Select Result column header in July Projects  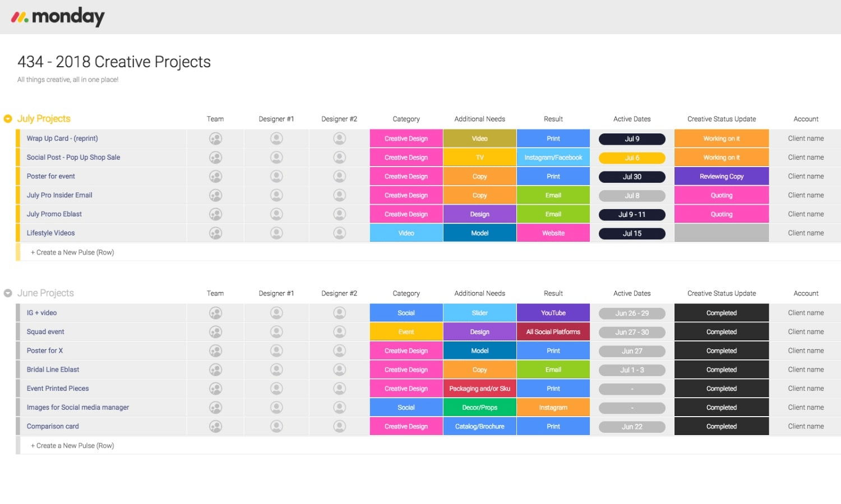tap(553, 119)
